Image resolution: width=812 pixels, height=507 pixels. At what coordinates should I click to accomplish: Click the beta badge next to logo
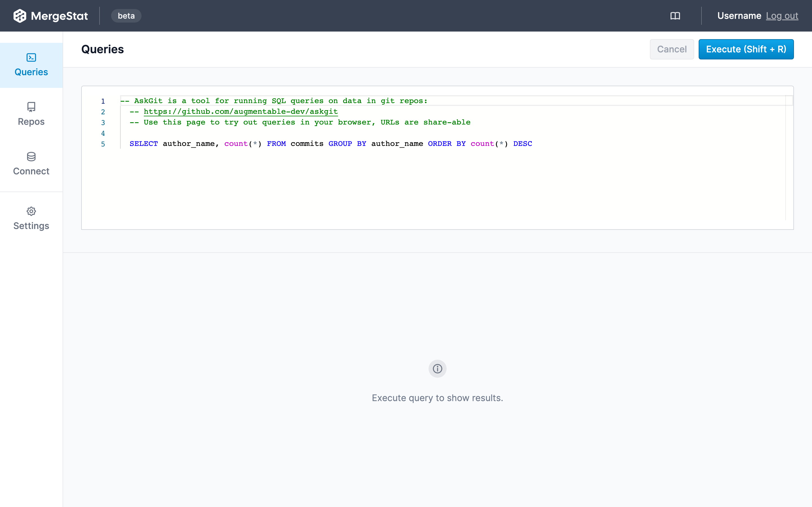click(x=126, y=15)
